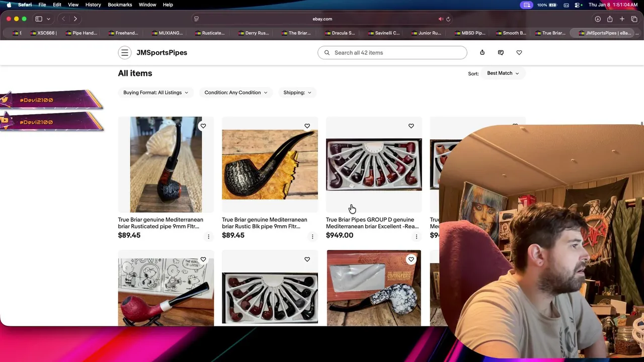Expand the Condition: Any Condition filter

tap(236, 93)
